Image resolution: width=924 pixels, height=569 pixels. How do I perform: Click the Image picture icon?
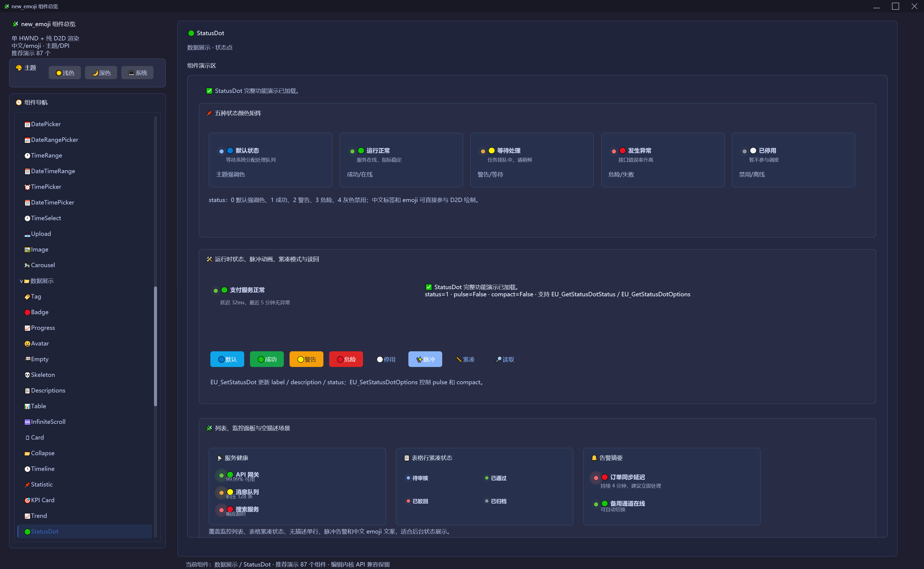(27, 250)
